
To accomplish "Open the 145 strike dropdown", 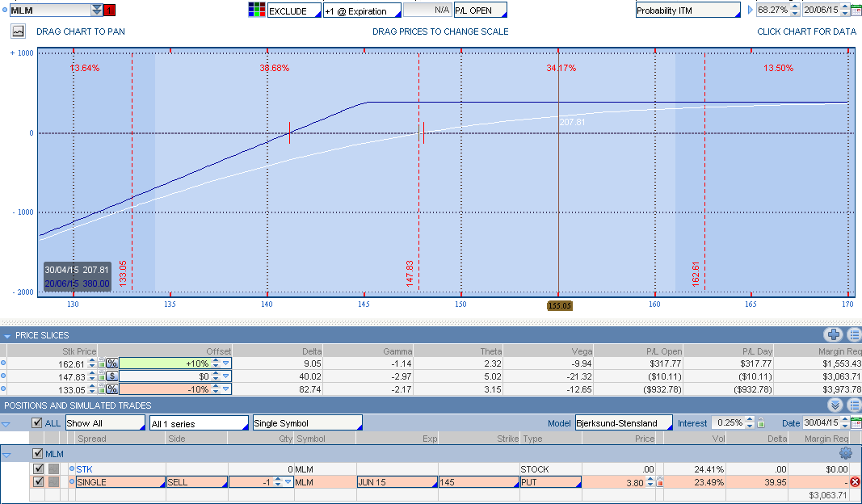I will [479, 482].
